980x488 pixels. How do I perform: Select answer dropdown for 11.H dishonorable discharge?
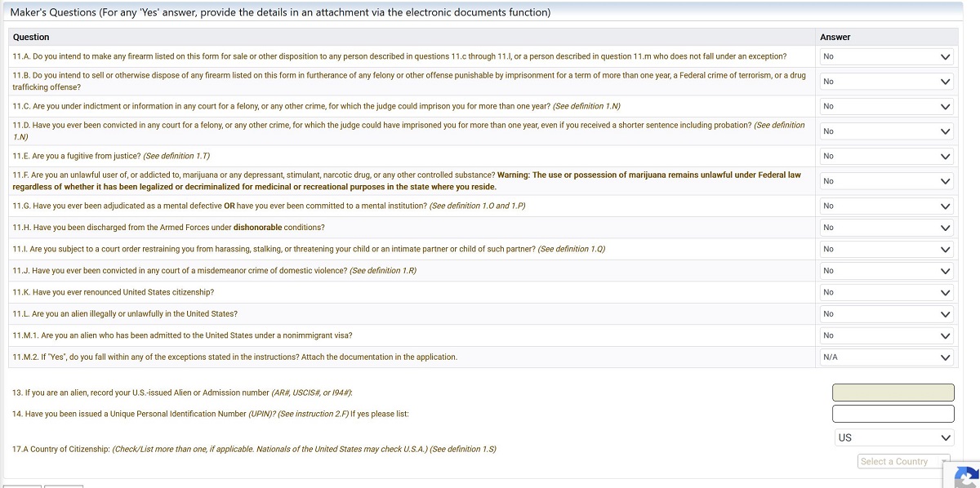click(887, 228)
